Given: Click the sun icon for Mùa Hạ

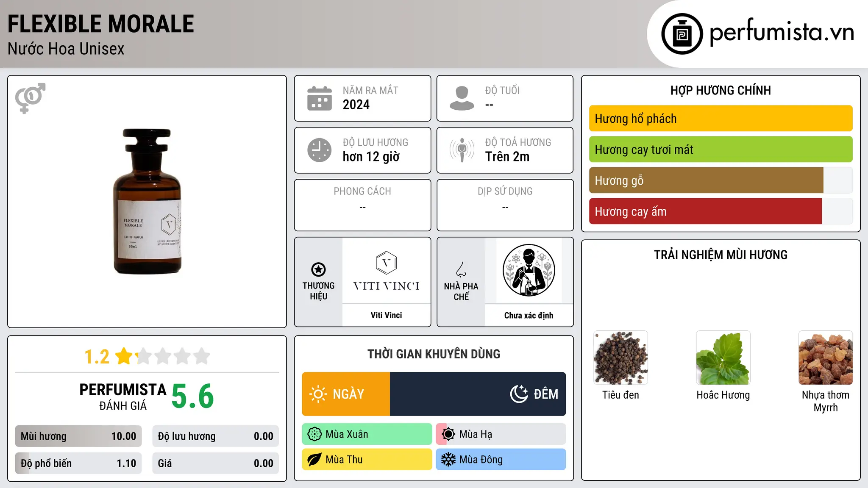Looking at the screenshot, I should [x=448, y=434].
